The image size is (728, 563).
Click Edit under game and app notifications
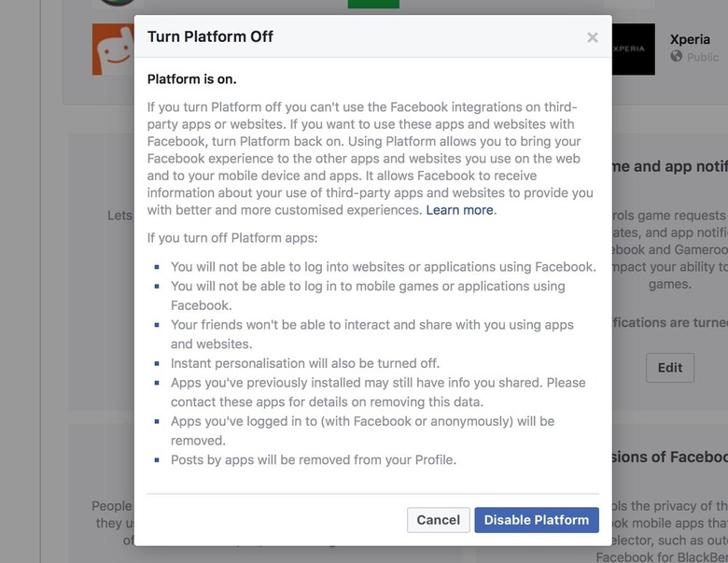click(x=669, y=367)
